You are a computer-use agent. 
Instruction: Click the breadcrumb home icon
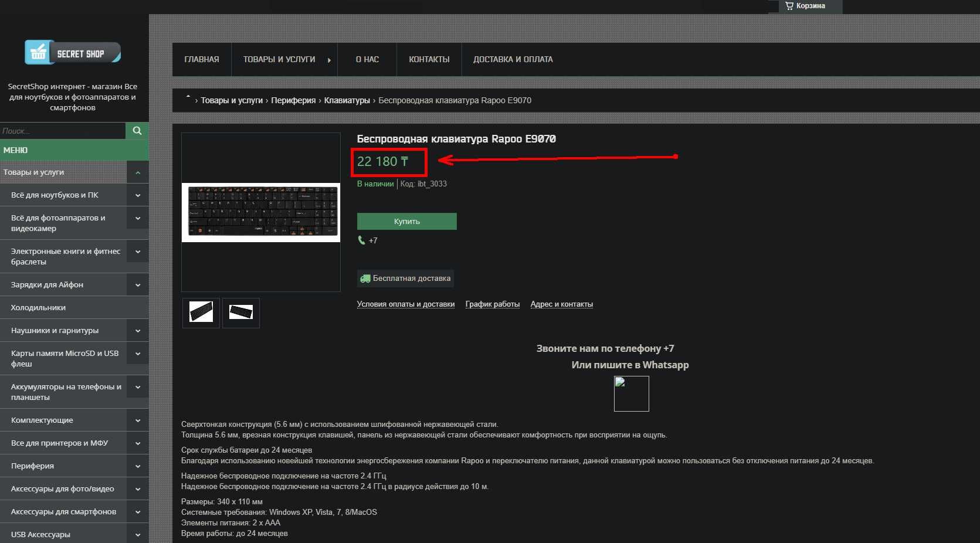[x=188, y=97]
